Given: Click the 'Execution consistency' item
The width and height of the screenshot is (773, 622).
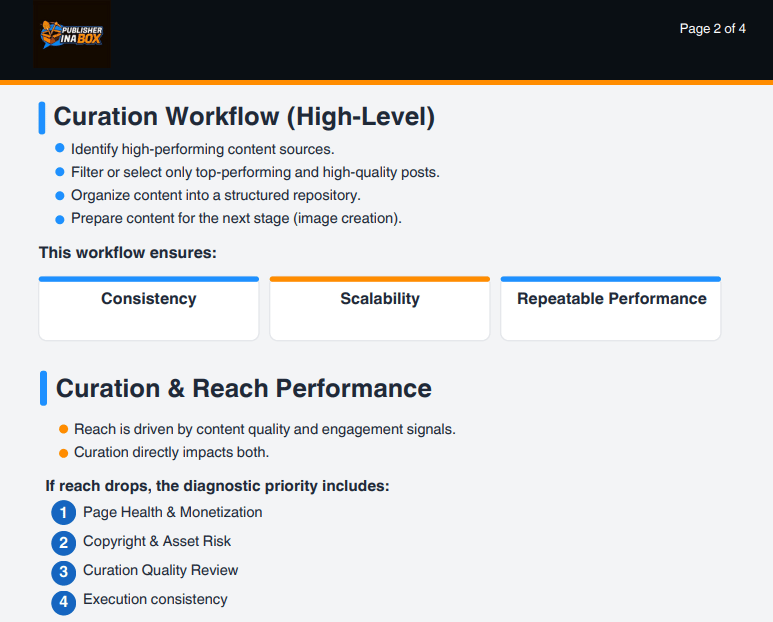Looking at the screenshot, I should pos(155,599).
